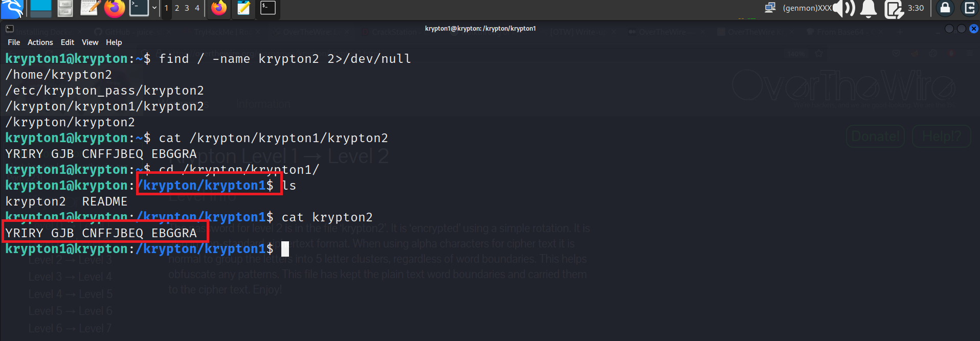Switch to the Firefox taskbar window
Viewport: 980px width, 341px height.
coord(219,8)
